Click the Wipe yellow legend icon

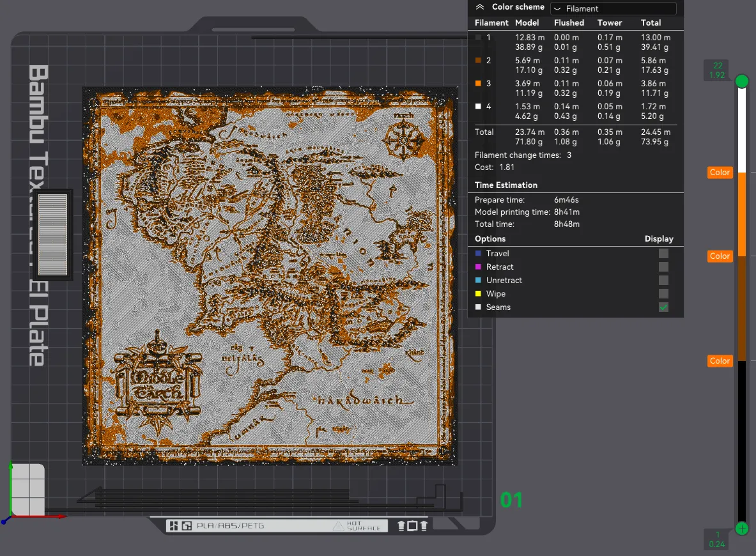pyautogui.click(x=478, y=294)
